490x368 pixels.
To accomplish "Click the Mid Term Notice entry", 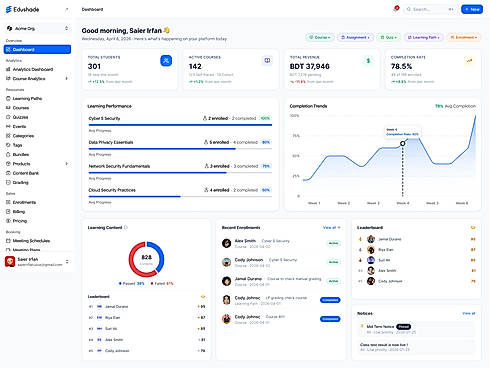I will pos(416,329).
